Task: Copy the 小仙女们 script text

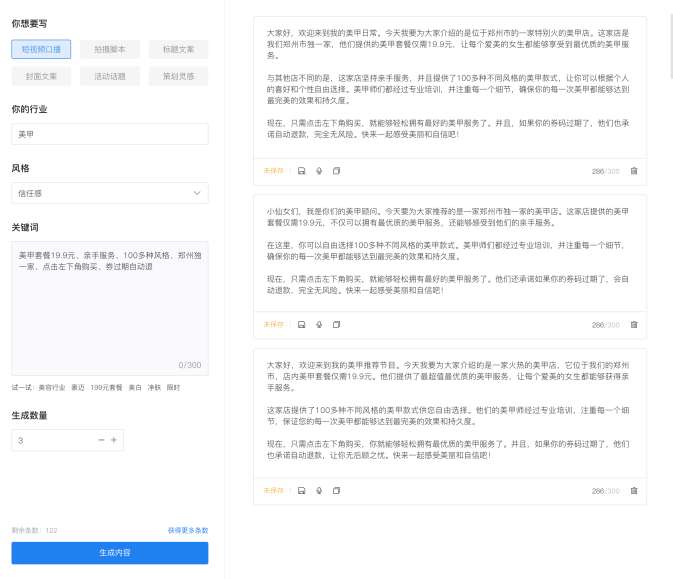Action: click(336, 324)
